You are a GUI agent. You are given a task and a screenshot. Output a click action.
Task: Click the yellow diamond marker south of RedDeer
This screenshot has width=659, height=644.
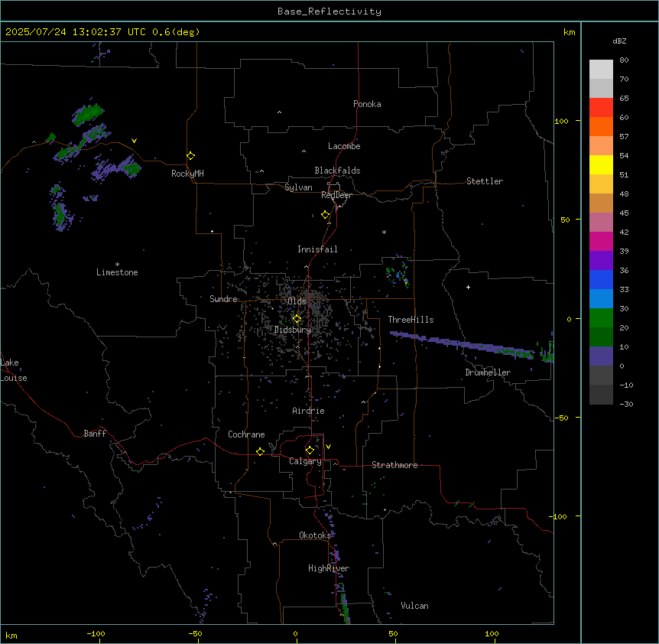[325, 215]
